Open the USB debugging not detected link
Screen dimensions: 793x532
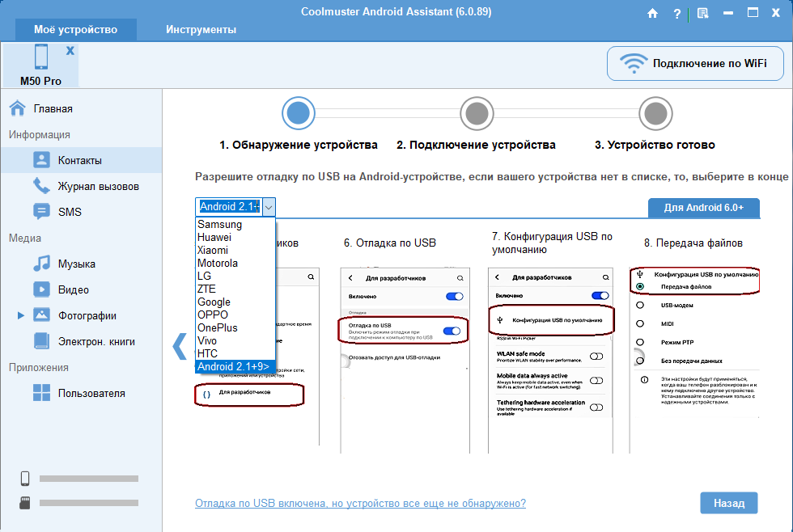(360, 503)
